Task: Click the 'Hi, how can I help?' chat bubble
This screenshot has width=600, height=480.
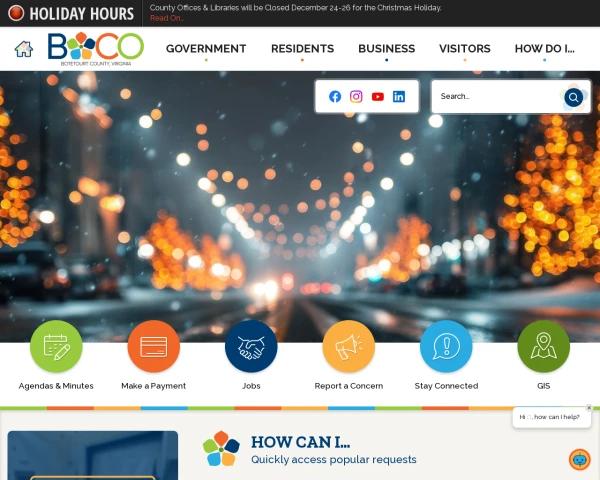Action: pos(551,417)
